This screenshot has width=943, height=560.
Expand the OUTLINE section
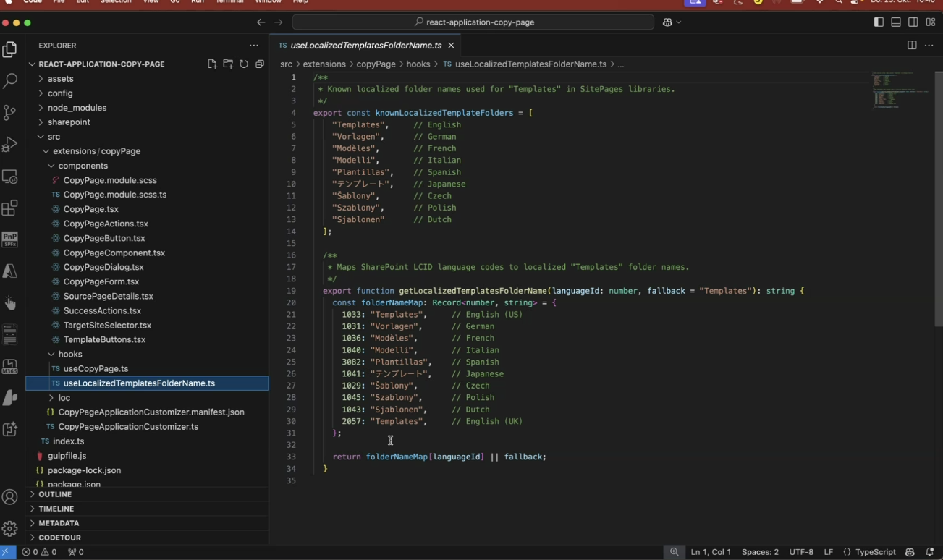(x=55, y=494)
